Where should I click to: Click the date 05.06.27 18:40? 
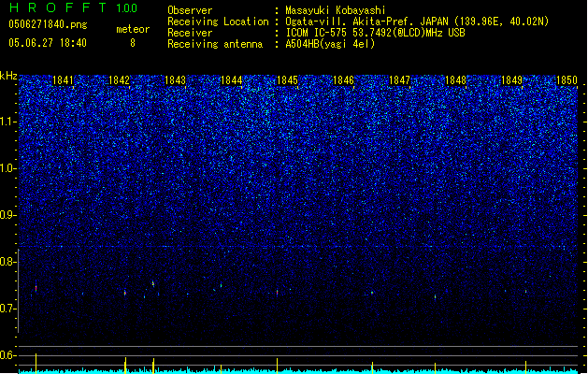(x=48, y=43)
